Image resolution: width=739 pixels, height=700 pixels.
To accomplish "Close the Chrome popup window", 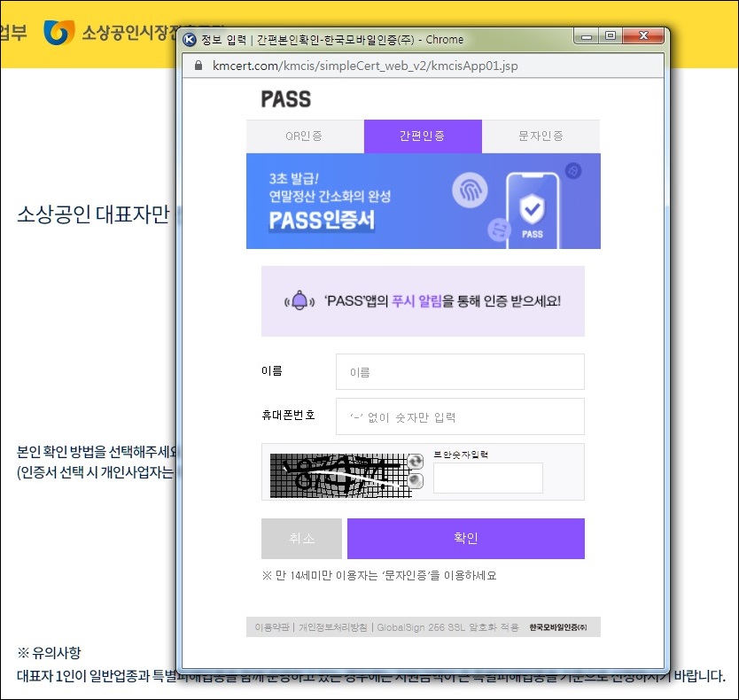I will point(643,36).
